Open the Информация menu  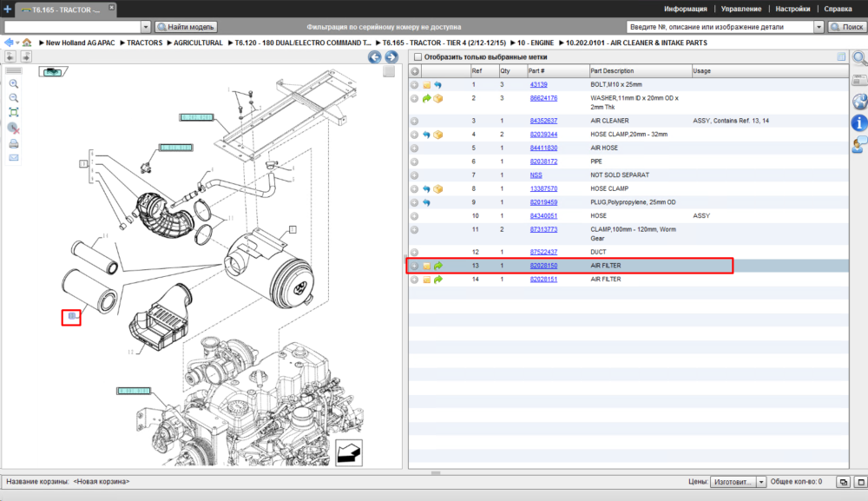[x=686, y=9]
